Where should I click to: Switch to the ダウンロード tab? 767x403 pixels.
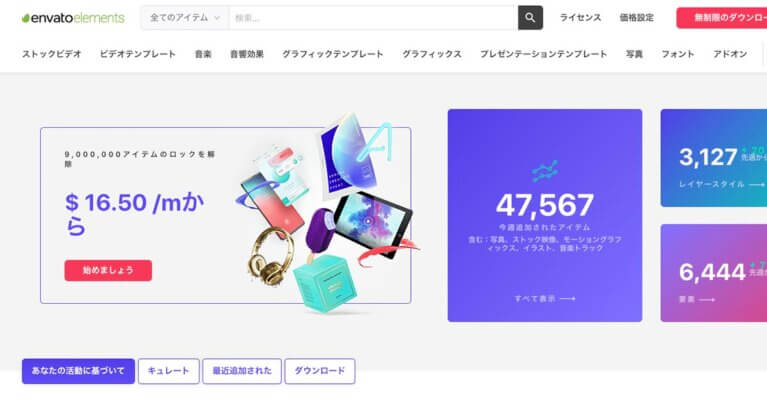tap(320, 371)
